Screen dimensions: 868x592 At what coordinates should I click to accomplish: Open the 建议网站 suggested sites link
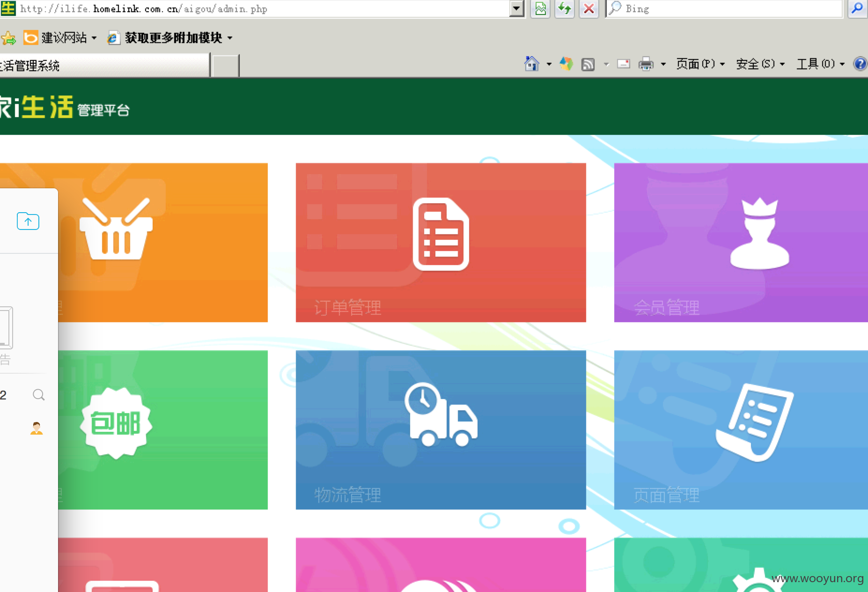[60, 37]
